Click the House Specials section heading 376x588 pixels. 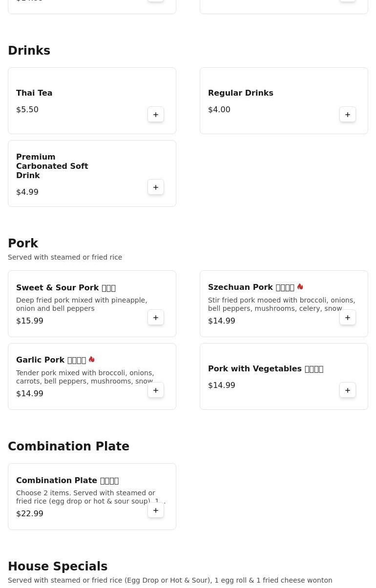point(58,567)
